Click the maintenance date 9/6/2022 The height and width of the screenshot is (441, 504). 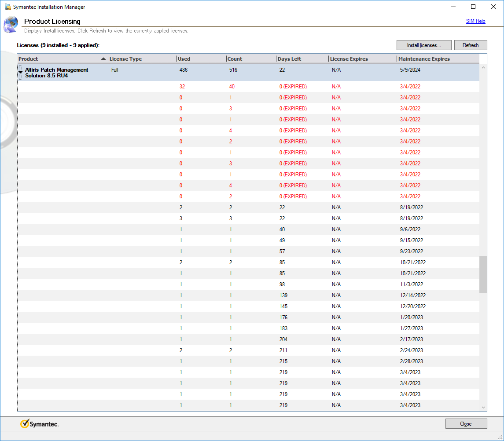(x=410, y=230)
